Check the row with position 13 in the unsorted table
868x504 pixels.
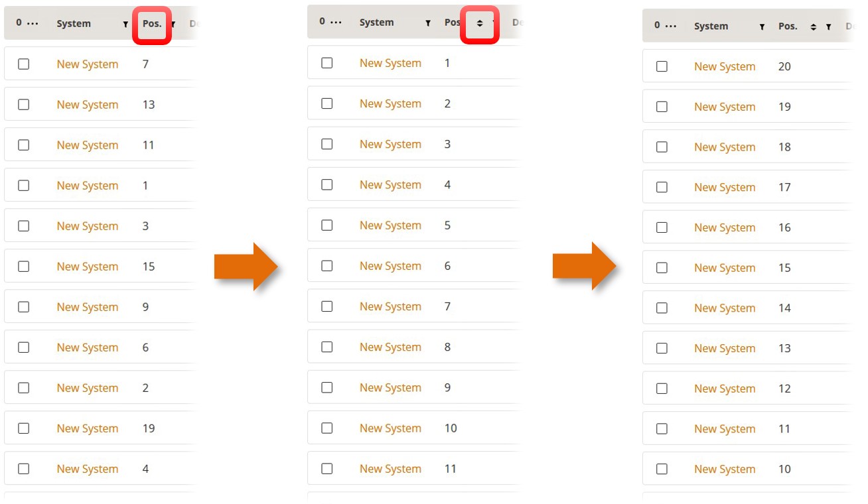point(24,105)
